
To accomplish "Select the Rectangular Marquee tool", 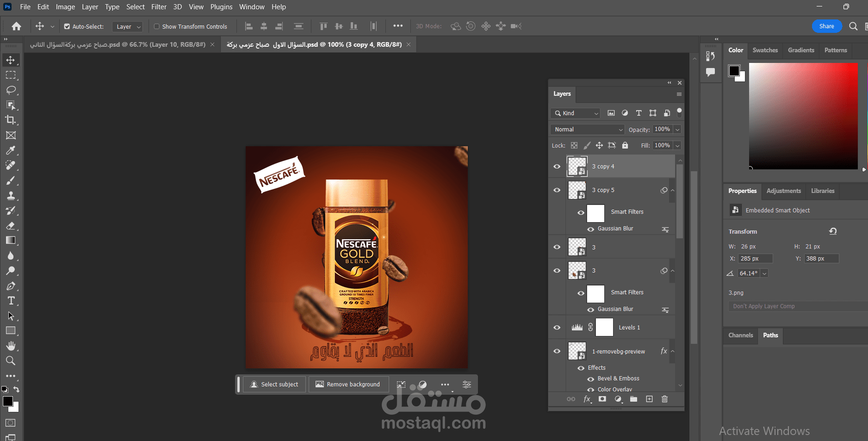I will tap(11, 75).
